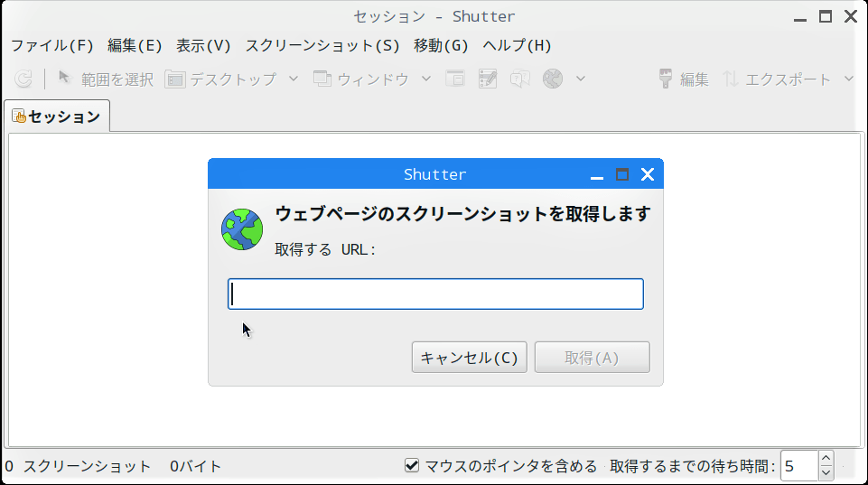Expand the デスクトップ dropdown arrow

point(294,79)
